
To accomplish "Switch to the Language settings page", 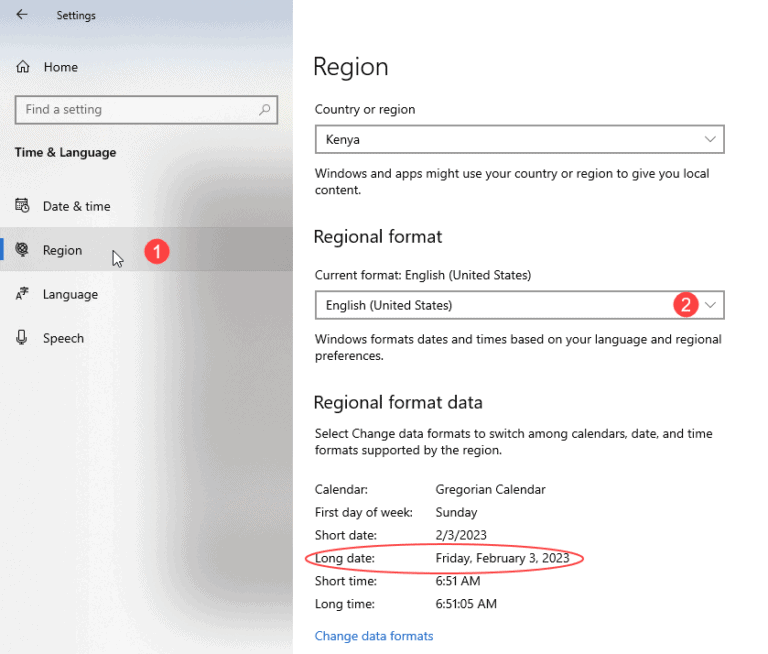I will click(70, 294).
